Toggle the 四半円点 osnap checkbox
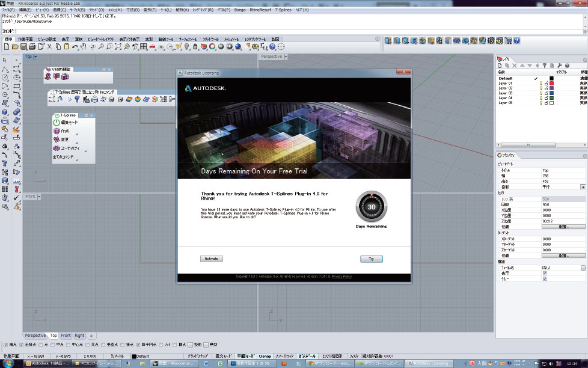This screenshot has width=588, height=368. [x=138, y=345]
